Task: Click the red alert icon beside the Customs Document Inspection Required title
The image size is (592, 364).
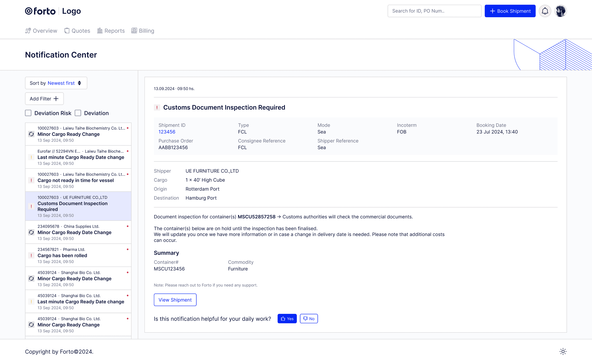Action: click(157, 107)
